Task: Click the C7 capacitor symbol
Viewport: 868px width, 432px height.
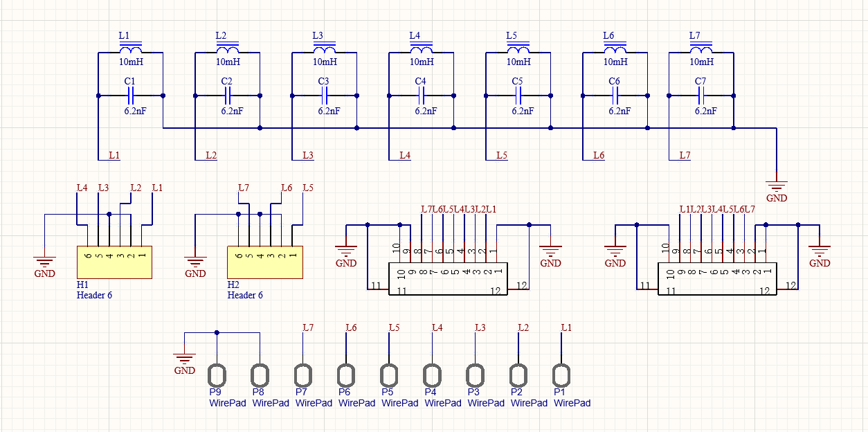Action: point(701,96)
